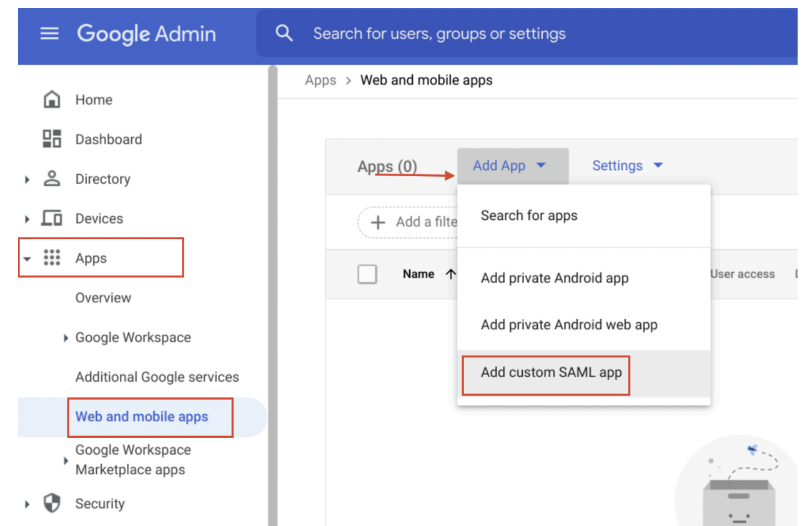Open the hamburger main menu
Image resolution: width=812 pixels, height=526 pixels.
pyautogui.click(x=49, y=34)
